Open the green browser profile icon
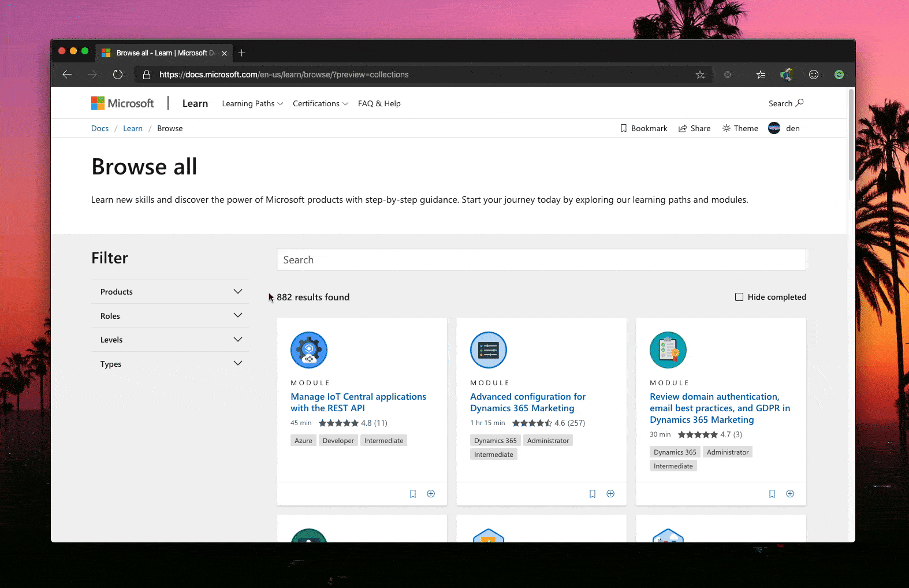The height and width of the screenshot is (588, 909). pyautogui.click(x=839, y=75)
